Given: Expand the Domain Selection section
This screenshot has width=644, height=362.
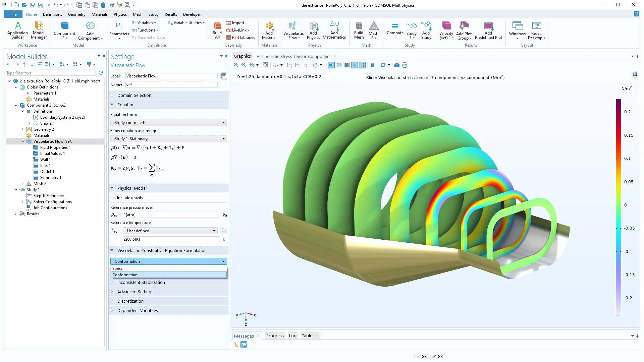Looking at the screenshot, I should [x=134, y=96].
